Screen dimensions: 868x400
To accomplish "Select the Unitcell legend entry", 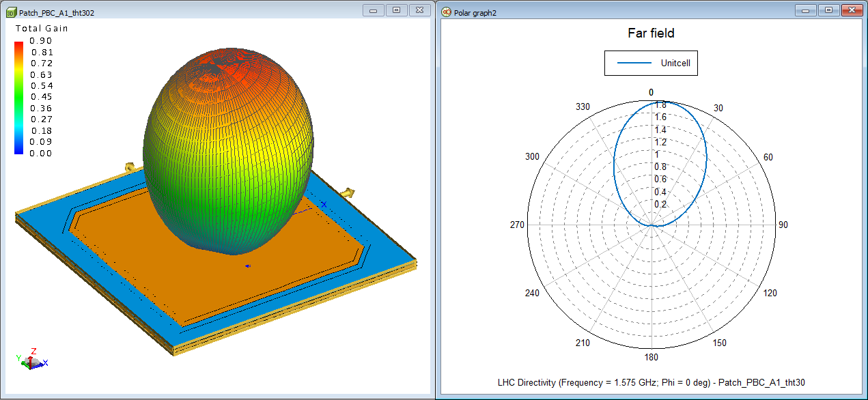I will pos(675,63).
